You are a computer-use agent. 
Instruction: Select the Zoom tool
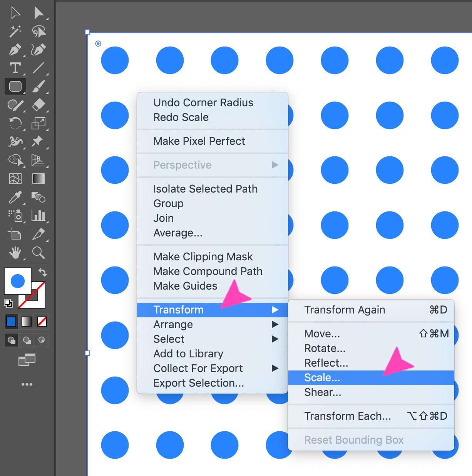tap(38, 253)
